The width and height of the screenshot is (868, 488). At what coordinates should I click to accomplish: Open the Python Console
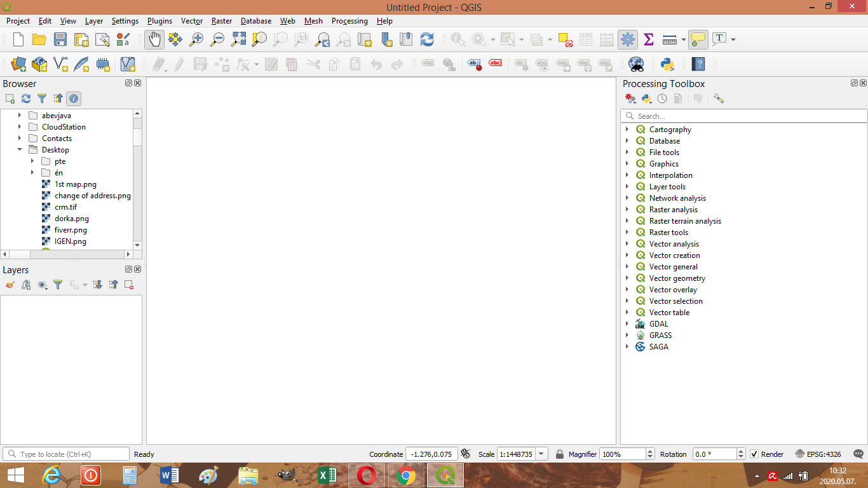point(667,64)
